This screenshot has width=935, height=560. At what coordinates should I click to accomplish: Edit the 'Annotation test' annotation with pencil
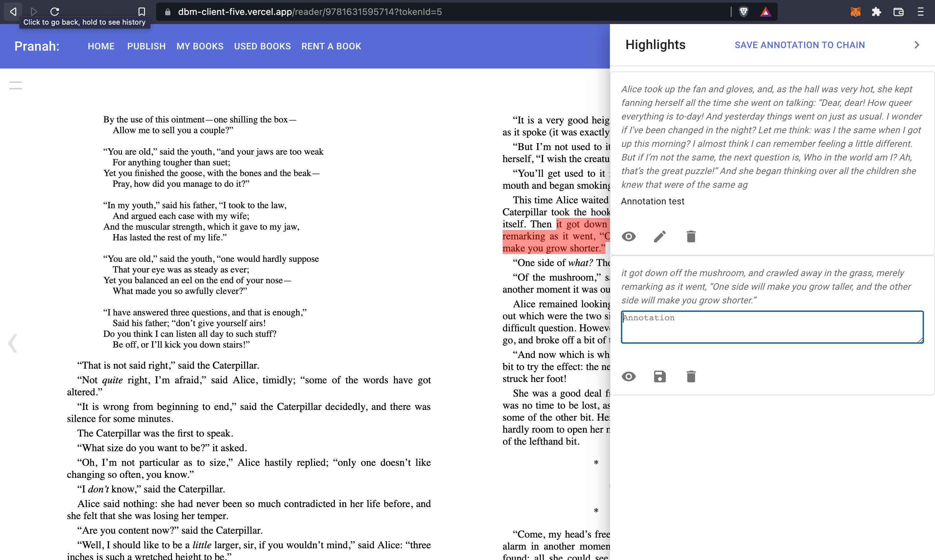tap(660, 236)
